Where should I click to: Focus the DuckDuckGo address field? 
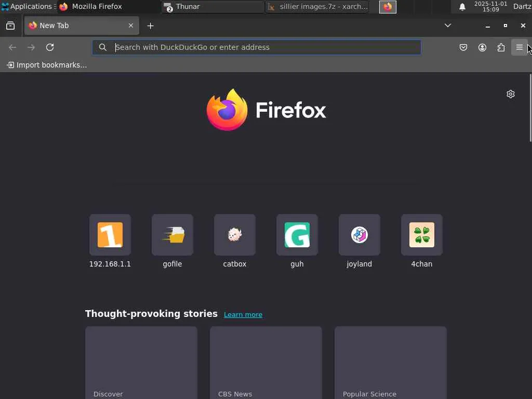[257, 47]
